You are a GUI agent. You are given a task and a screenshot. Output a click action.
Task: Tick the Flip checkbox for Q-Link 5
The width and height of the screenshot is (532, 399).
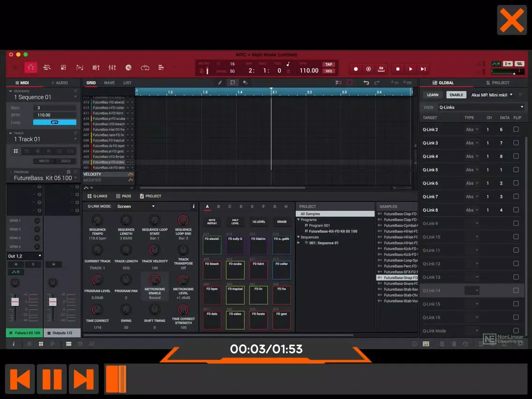[516, 170]
